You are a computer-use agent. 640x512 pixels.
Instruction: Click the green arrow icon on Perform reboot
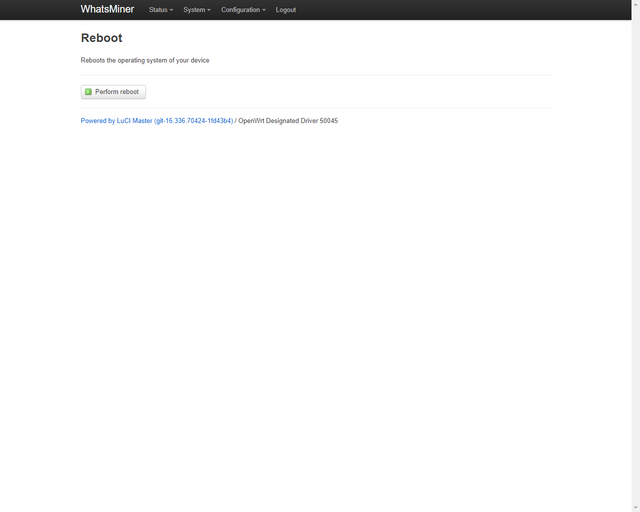88,92
